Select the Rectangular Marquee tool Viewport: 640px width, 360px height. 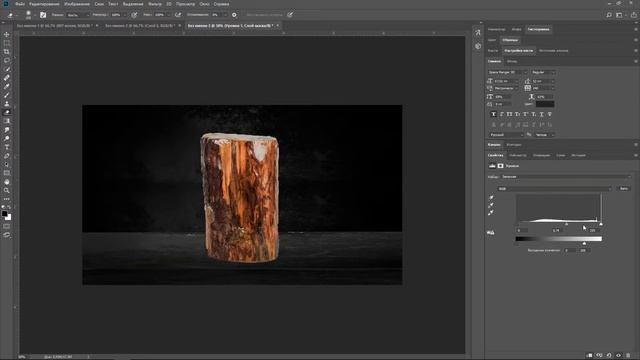coord(7,43)
